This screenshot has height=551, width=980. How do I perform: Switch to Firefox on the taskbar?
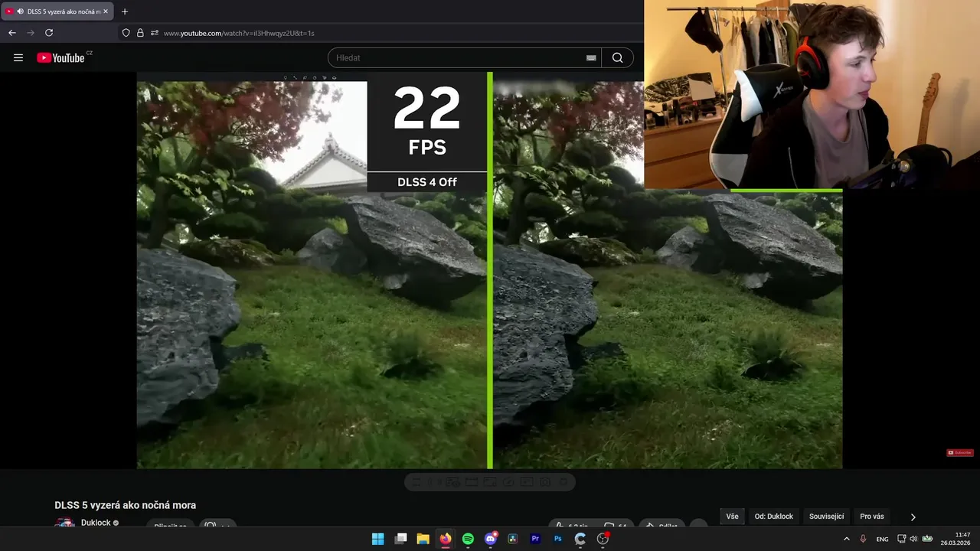(445, 539)
